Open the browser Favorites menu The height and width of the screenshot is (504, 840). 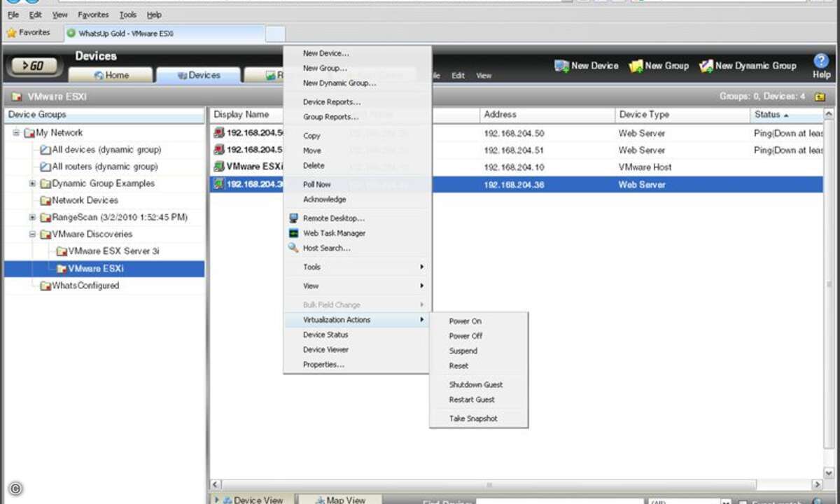[x=93, y=14]
